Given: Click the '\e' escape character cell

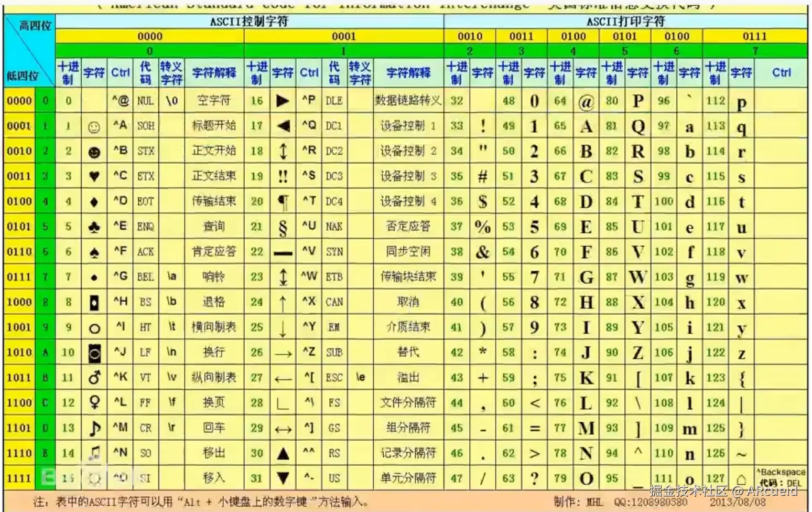Looking at the screenshot, I should point(360,377).
